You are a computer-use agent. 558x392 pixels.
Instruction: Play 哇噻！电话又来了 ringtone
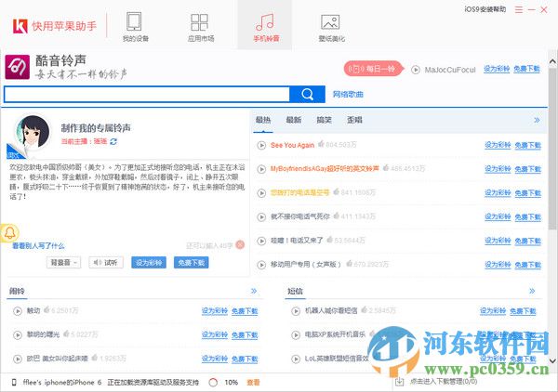click(x=261, y=241)
